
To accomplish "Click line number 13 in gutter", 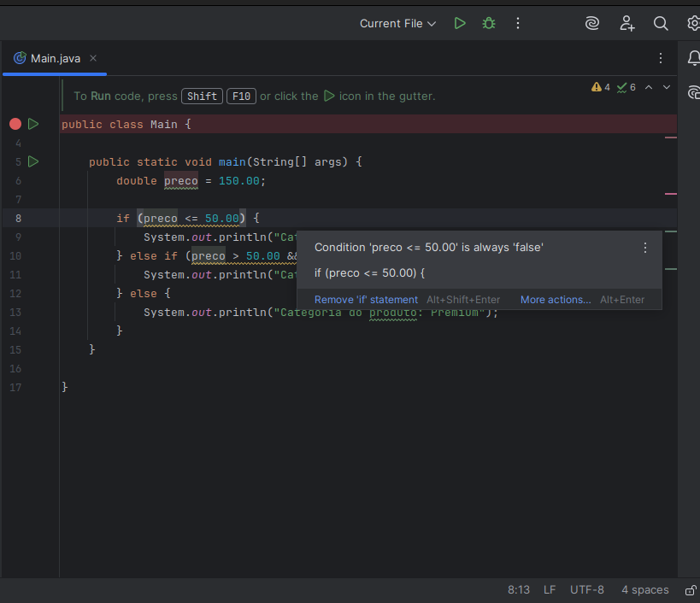I will coord(15,313).
